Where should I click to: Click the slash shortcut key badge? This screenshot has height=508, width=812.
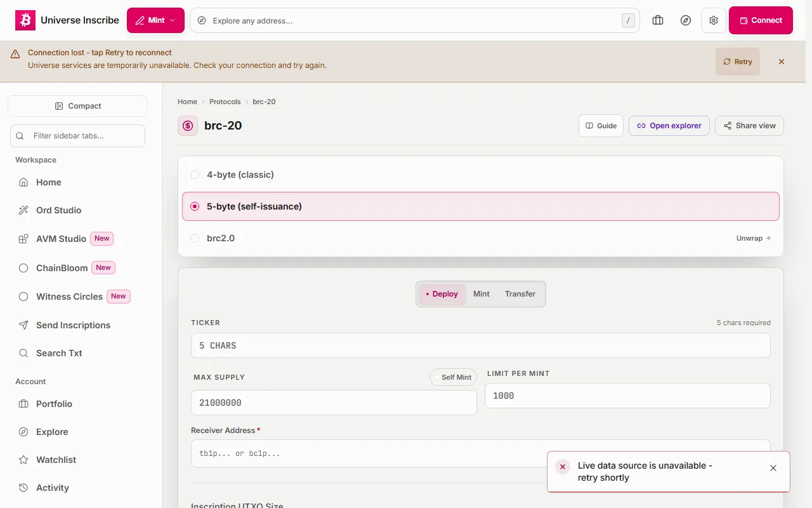pyautogui.click(x=628, y=20)
